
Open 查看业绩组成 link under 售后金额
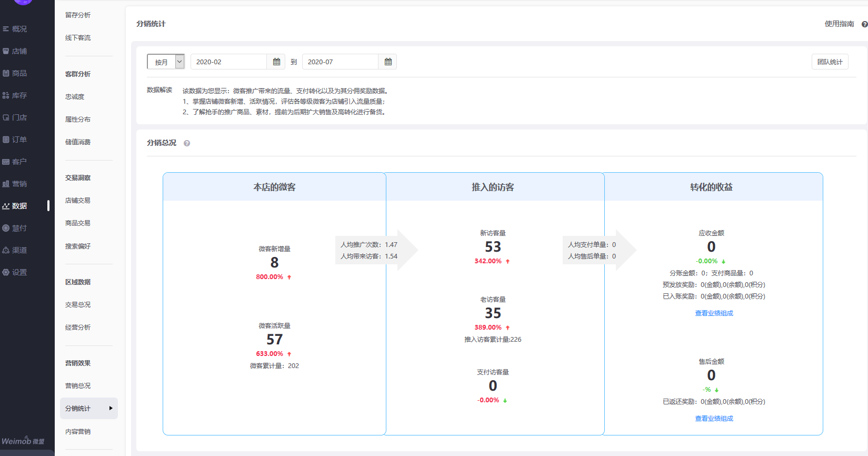[x=714, y=419]
